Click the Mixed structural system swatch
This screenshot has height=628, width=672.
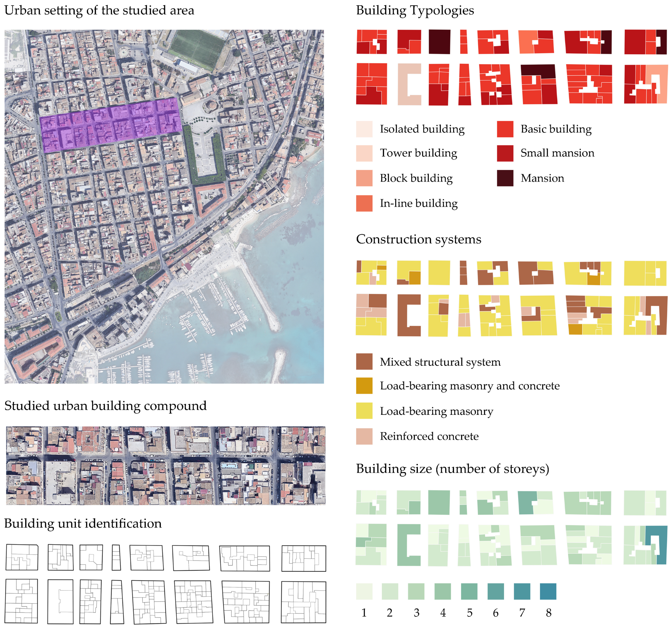click(364, 361)
